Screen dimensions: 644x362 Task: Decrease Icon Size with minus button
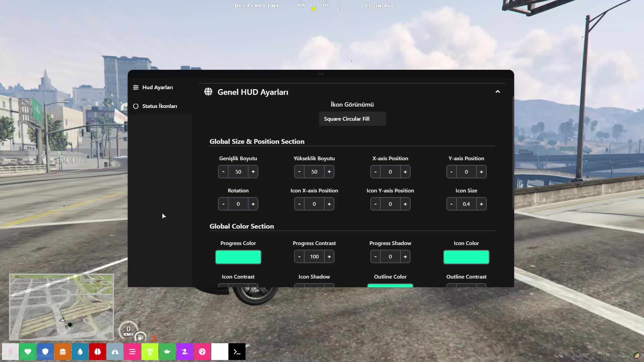click(451, 204)
